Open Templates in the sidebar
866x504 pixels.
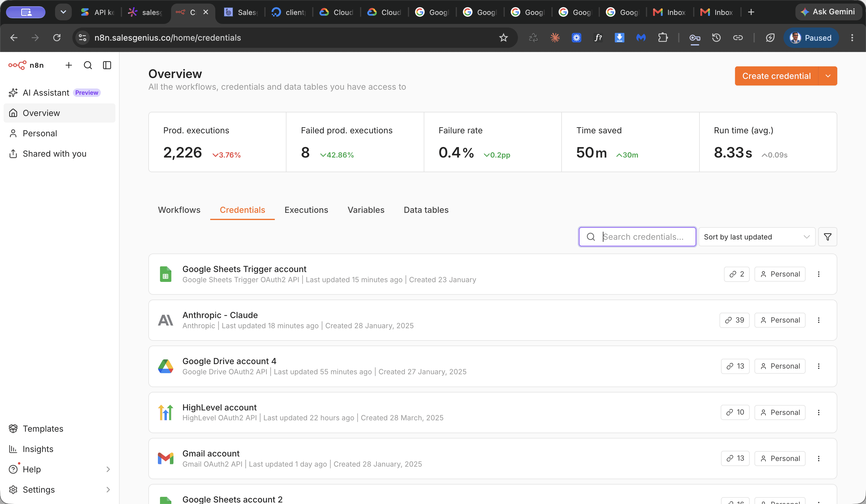[60, 429]
